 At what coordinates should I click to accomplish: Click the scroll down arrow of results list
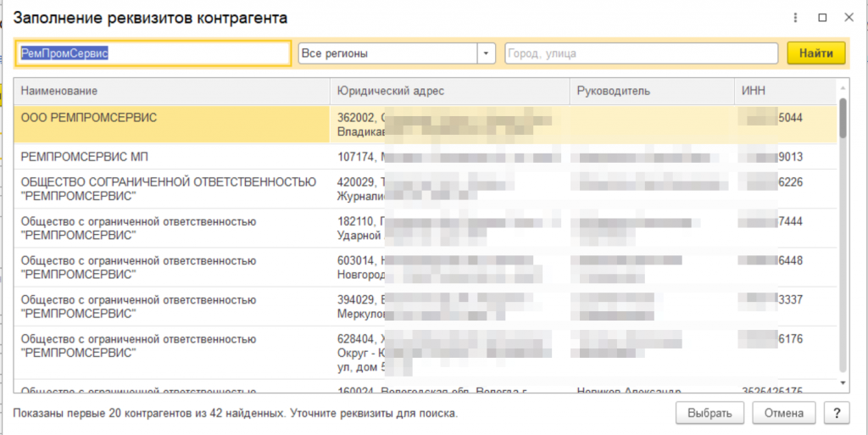click(x=843, y=383)
